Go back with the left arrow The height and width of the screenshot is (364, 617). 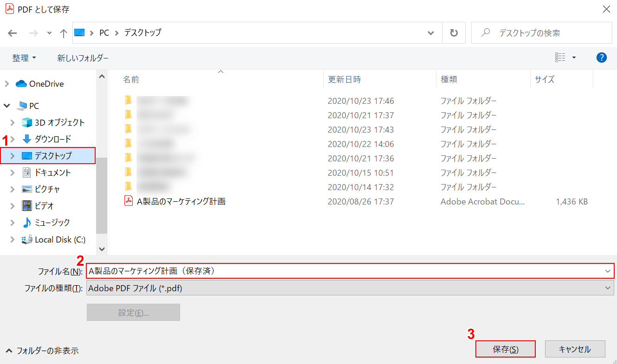click(12, 33)
